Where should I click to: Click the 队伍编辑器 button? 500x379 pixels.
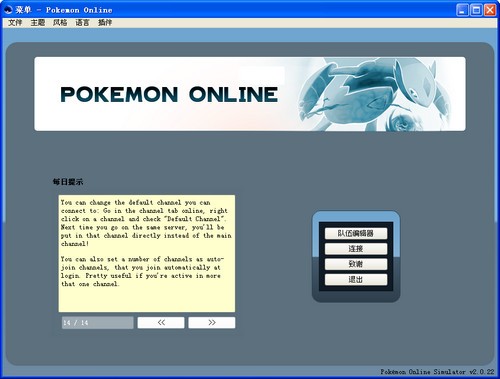(x=356, y=233)
